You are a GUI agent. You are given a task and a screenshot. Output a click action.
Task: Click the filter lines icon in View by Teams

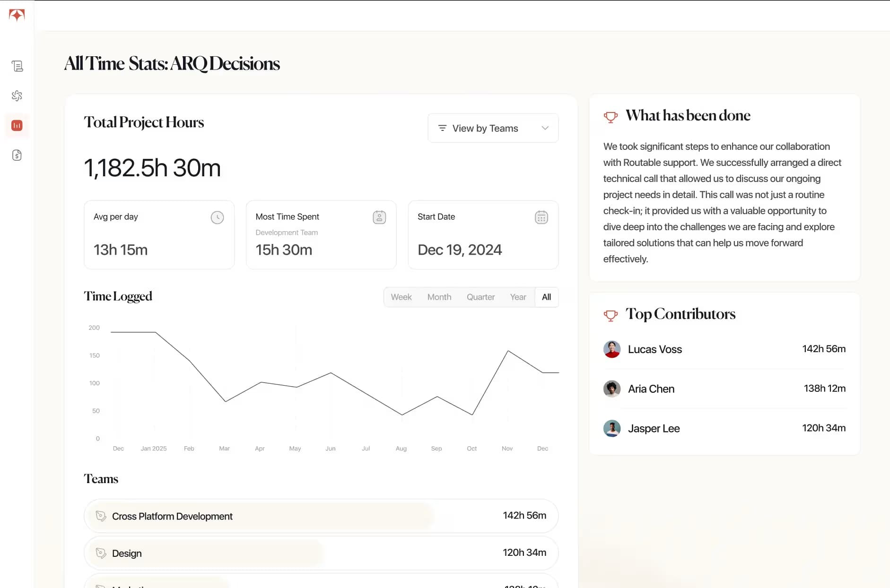[x=442, y=128]
